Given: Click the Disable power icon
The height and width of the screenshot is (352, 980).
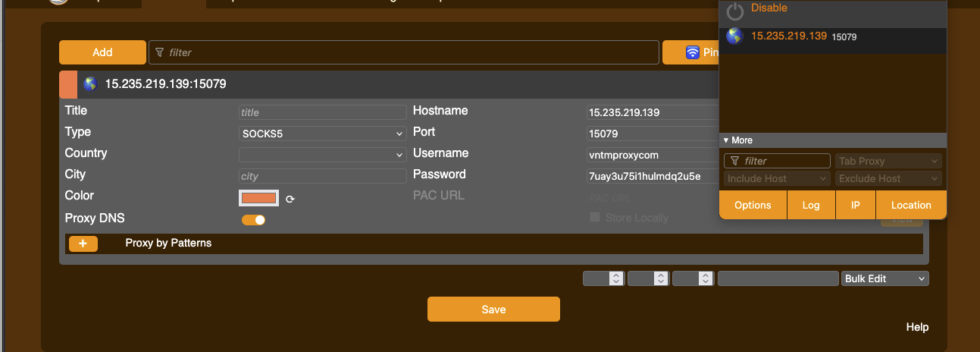Looking at the screenshot, I should [x=734, y=11].
